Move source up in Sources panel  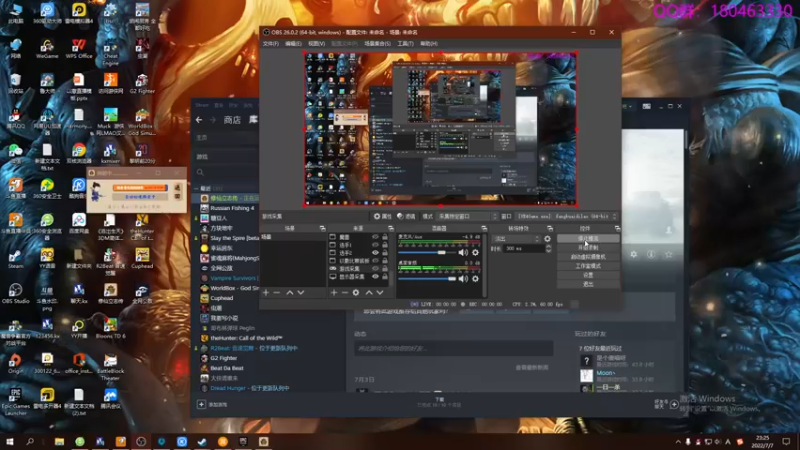pos(368,293)
